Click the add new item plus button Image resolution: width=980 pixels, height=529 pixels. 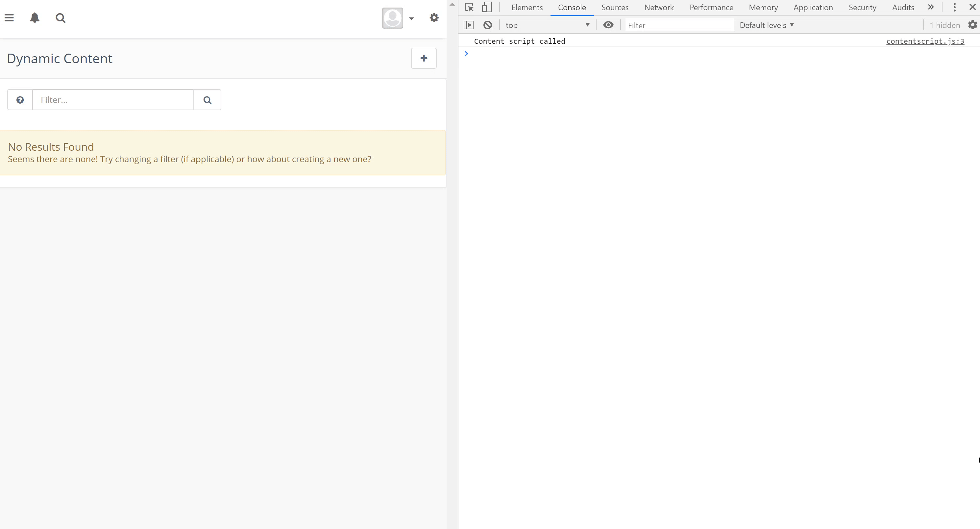click(x=424, y=58)
